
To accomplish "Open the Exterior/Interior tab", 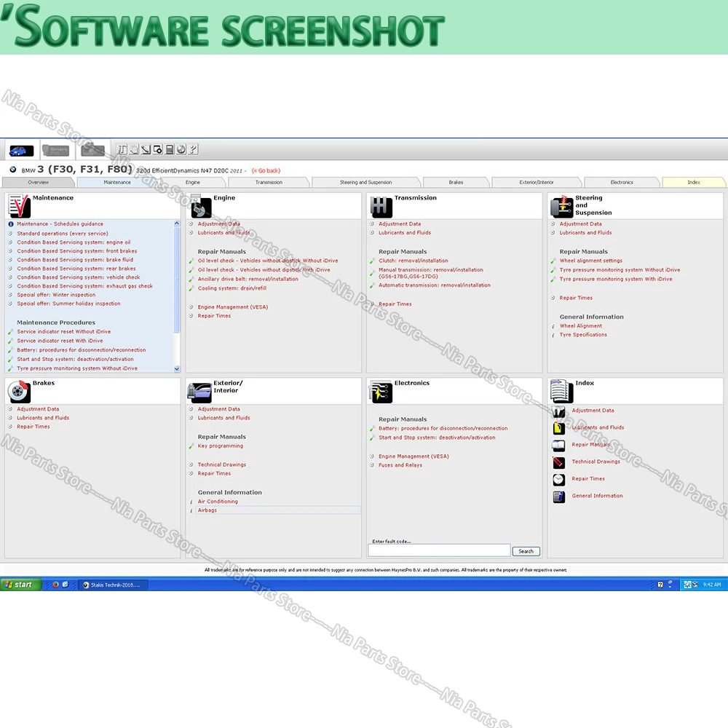I will click(537, 183).
